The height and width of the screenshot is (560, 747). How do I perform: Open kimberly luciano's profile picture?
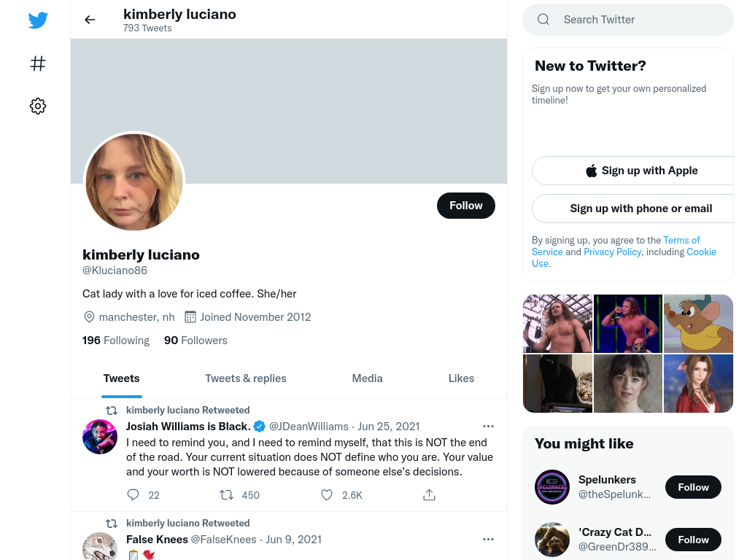click(x=134, y=182)
